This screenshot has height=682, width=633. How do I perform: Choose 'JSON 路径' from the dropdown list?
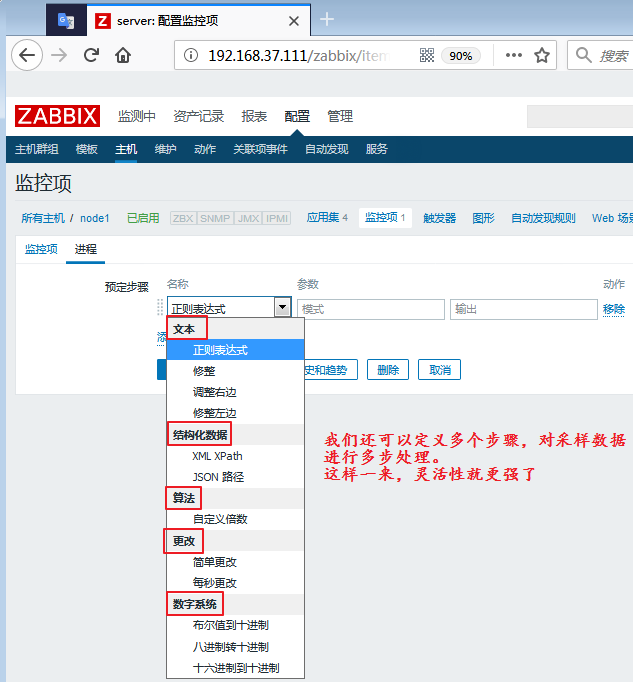click(218, 477)
